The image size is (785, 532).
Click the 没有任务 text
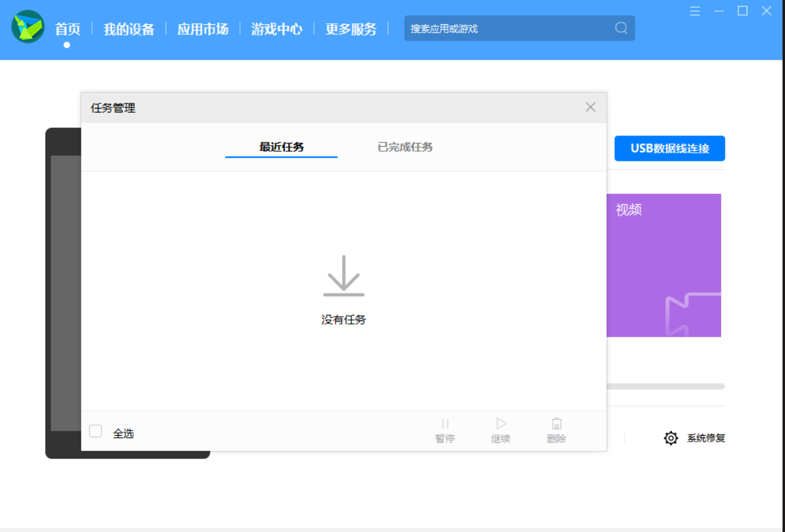click(x=343, y=319)
